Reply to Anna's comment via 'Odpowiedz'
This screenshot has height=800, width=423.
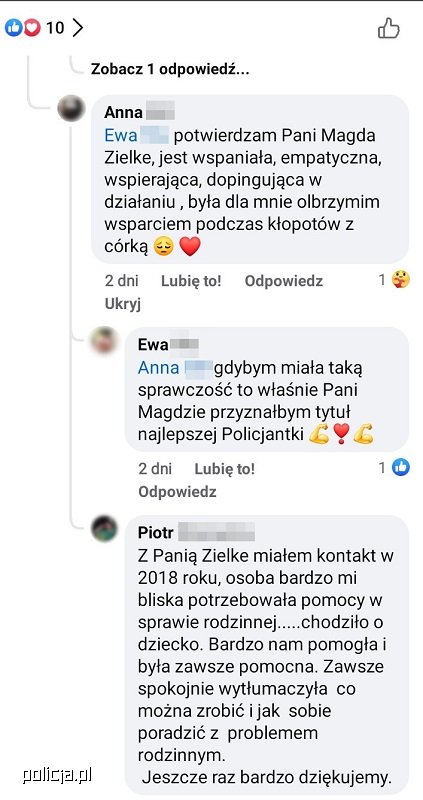284,281
